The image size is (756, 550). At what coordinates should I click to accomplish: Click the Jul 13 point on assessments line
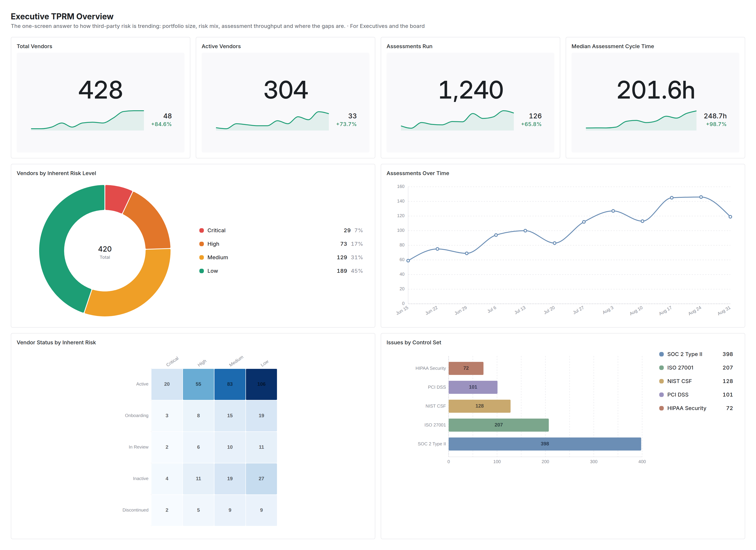pos(525,231)
